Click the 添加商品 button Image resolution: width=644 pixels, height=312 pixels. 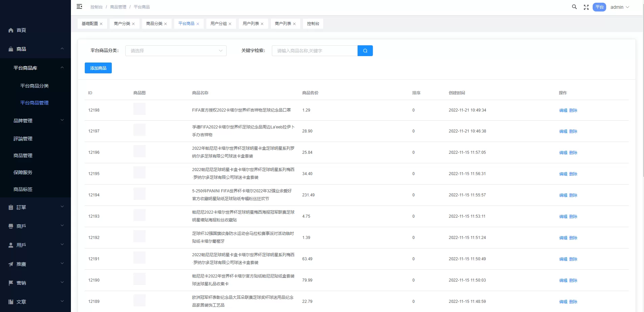[98, 68]
